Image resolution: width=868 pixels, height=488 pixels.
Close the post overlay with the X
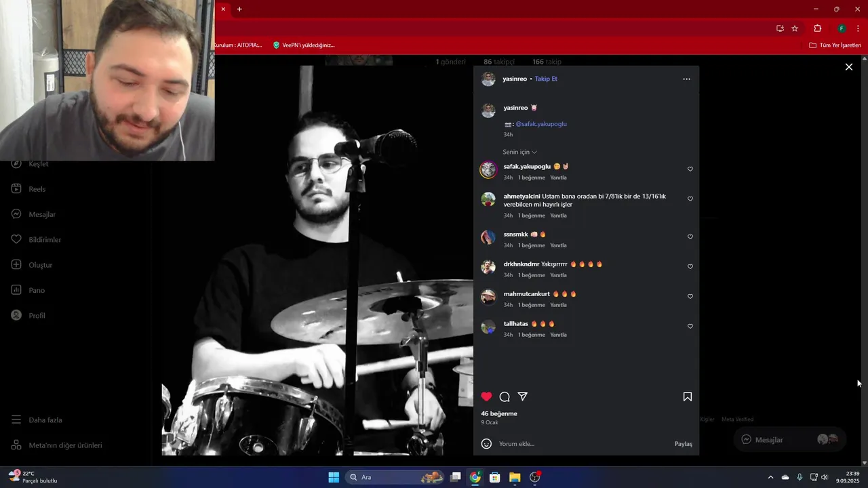pyautogui.click(x=848, y=67)
